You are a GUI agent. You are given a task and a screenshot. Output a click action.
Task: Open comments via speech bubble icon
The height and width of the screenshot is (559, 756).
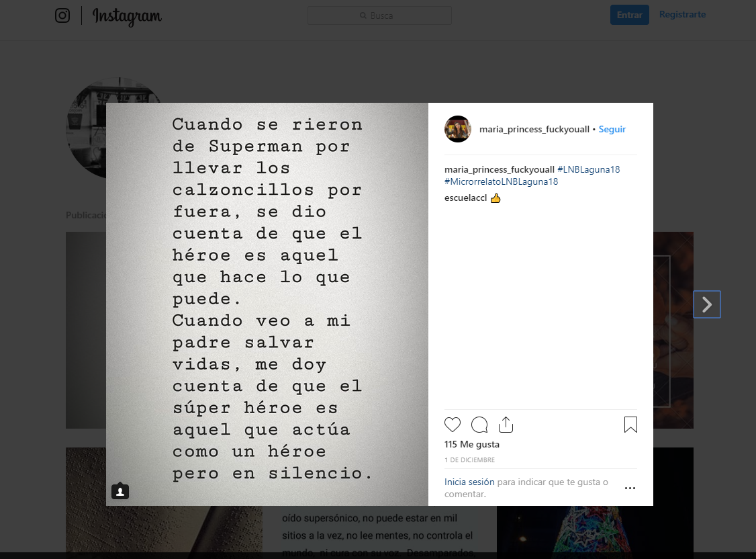479,425
